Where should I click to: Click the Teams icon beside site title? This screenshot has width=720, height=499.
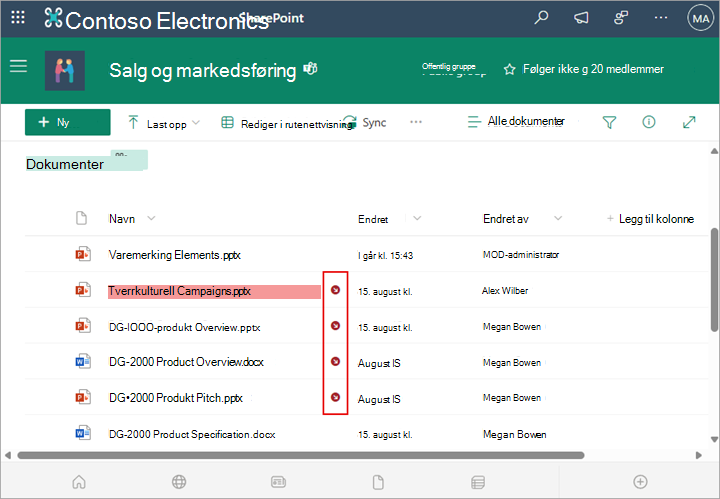311,69
